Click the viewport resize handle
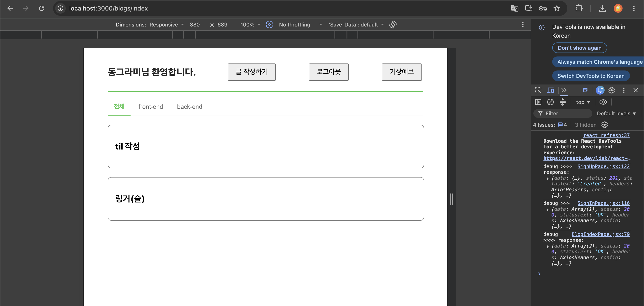Screen dimensions: 644x306 pos(451,199)
